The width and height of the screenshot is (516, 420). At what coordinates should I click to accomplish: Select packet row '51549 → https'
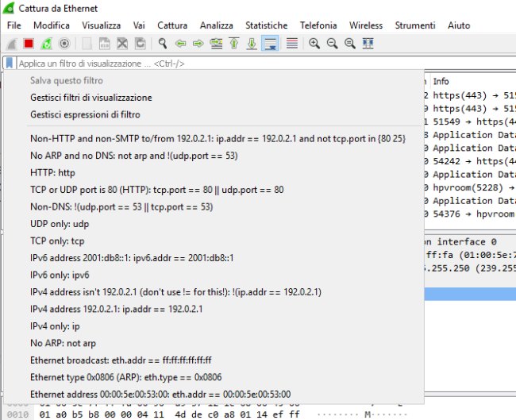pos(470,121)
